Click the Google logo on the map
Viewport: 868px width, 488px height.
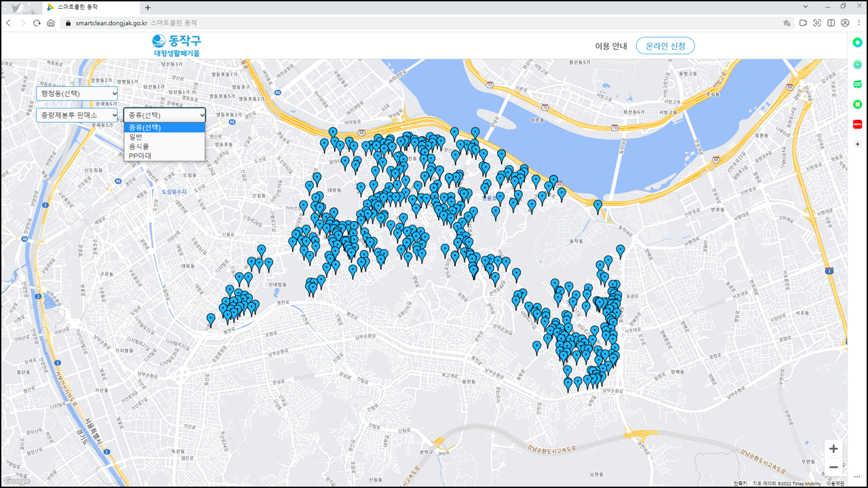click(16, 481)
